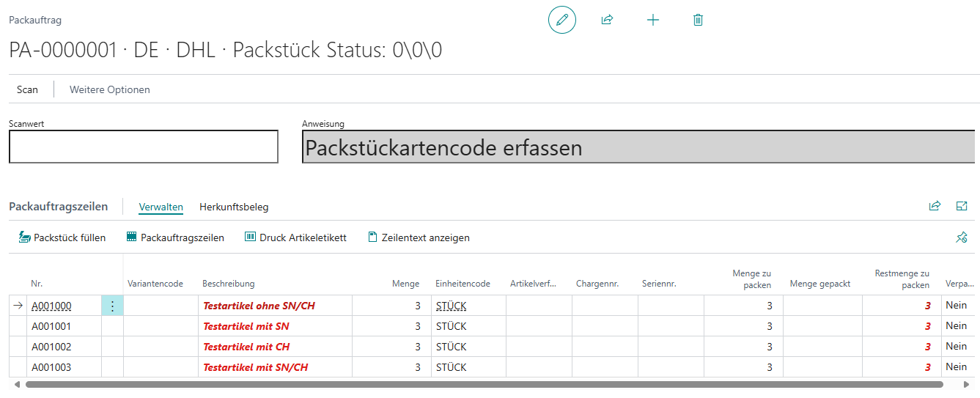Open row menu for A001000

tap(112, 306)
